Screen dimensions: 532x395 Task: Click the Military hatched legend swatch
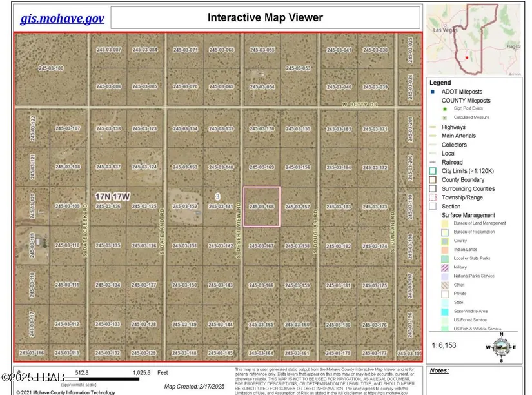(445, 267)
